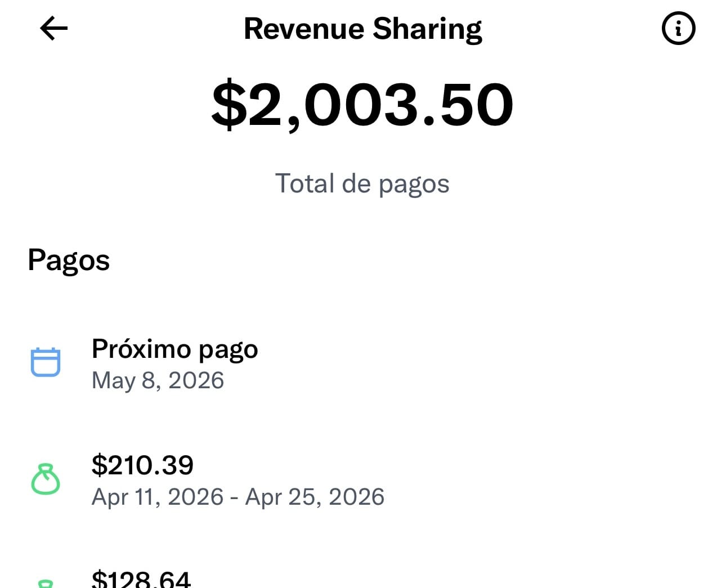Tap the Pagos section heading
This screenshot has width=726, height=588.
coord(69,261)
